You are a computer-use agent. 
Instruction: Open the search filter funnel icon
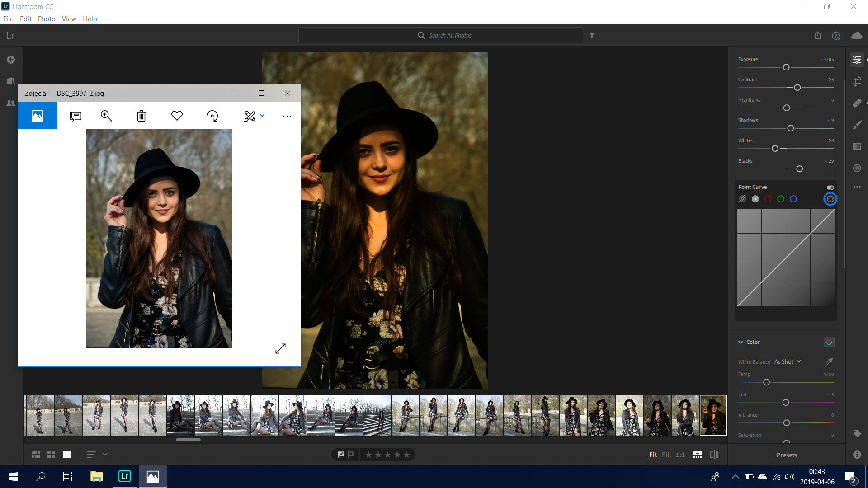point(592,35)
